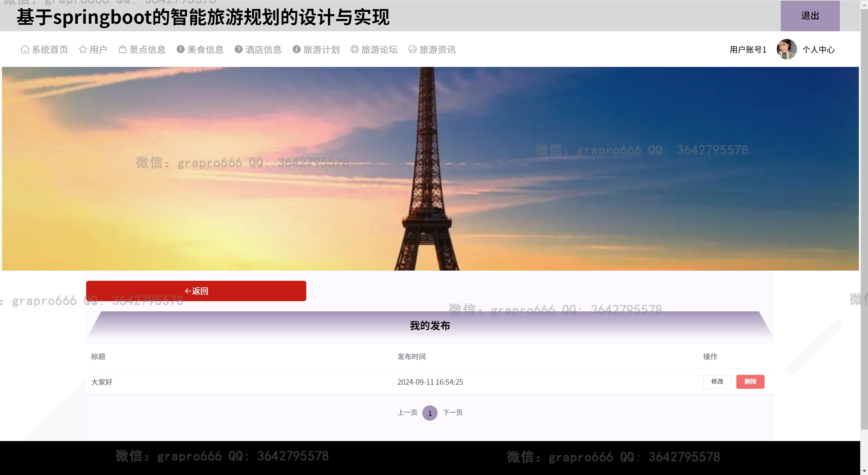Click the star icon beside 用户

83,50
